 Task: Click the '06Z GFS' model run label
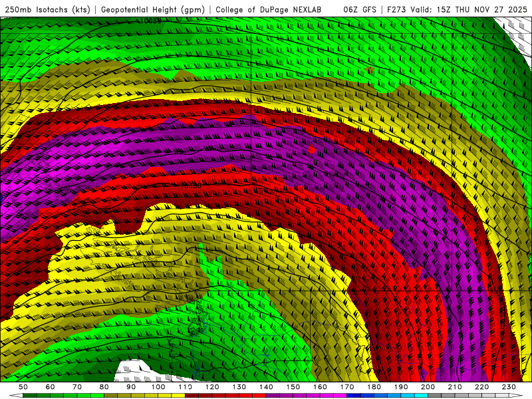tap(360, 10)
